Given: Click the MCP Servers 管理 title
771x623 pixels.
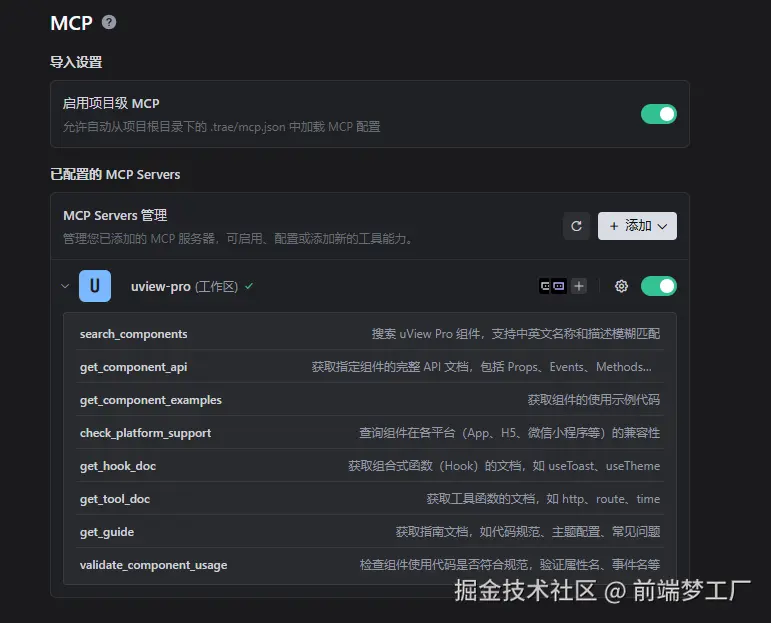Looking at the screenshot, I should coord(115,215).
